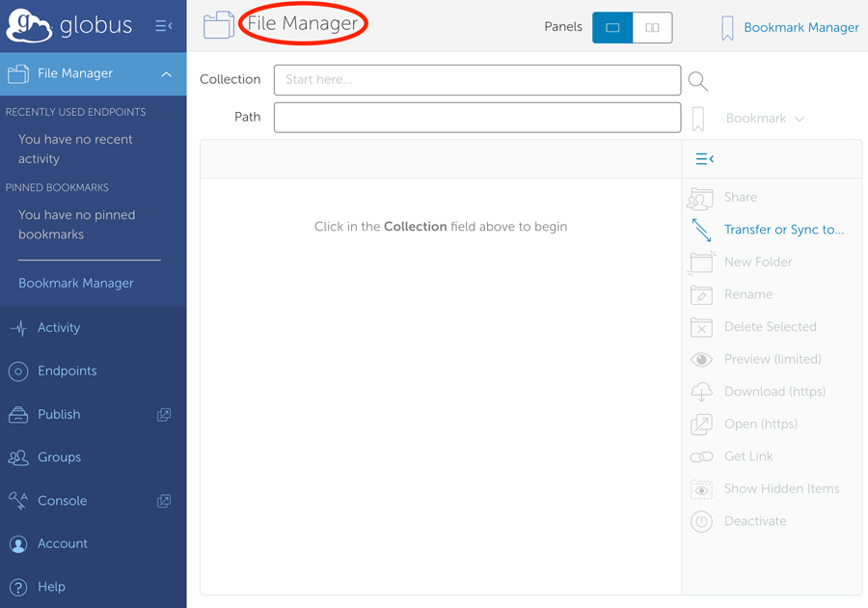The image size is (868, 608).
Task: Click the File Manager folder icon in sidebar
Action: [18, 73]
